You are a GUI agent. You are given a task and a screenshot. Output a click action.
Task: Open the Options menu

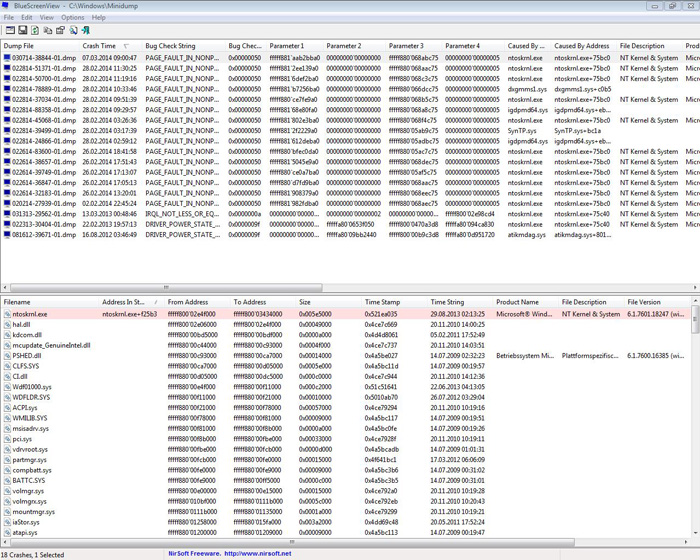[73, 17]
